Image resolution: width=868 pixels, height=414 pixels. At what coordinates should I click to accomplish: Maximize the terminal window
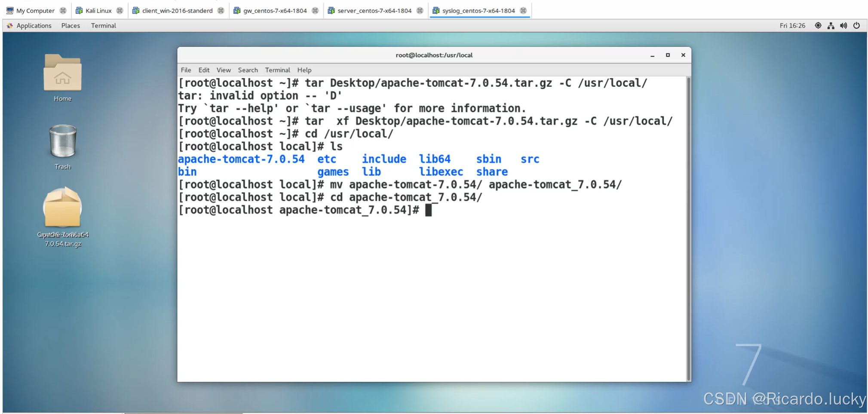click(x=668, y=55)
